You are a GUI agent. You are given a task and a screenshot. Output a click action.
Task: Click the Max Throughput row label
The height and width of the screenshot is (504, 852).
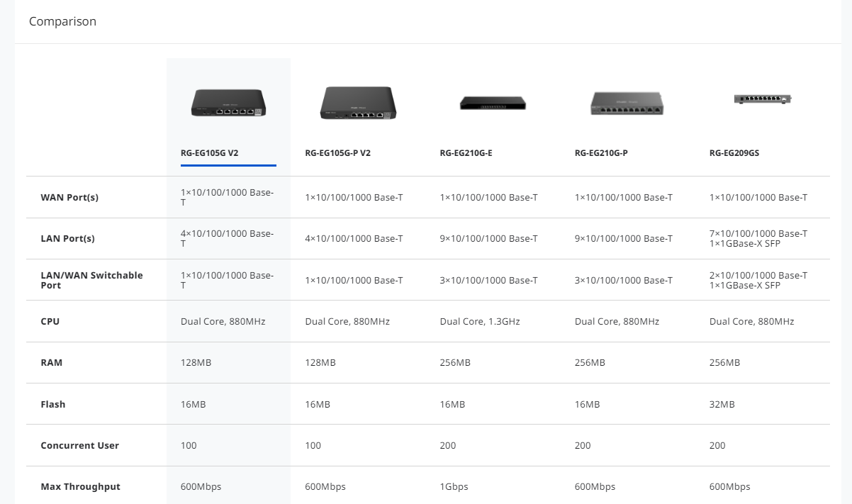click(x=80, y=486)
